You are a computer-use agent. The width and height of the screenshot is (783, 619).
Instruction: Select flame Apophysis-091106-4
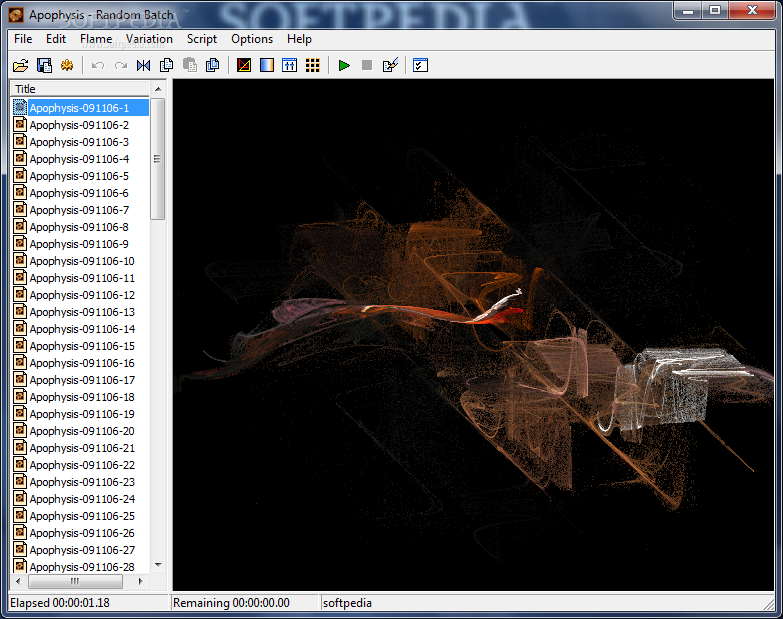tap(80, 159)
